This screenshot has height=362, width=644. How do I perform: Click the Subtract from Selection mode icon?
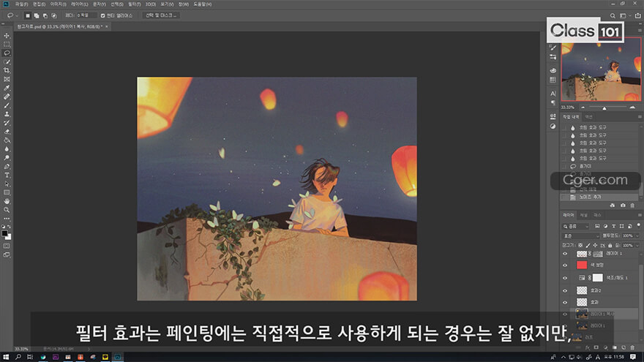pos(45,15)
